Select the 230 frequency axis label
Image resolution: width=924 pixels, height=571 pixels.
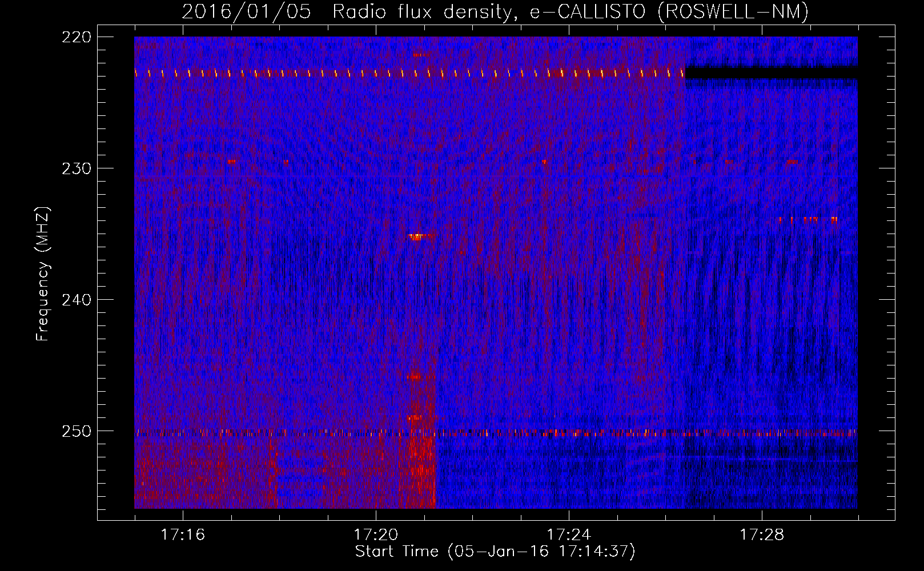click(x=76, y=168)
